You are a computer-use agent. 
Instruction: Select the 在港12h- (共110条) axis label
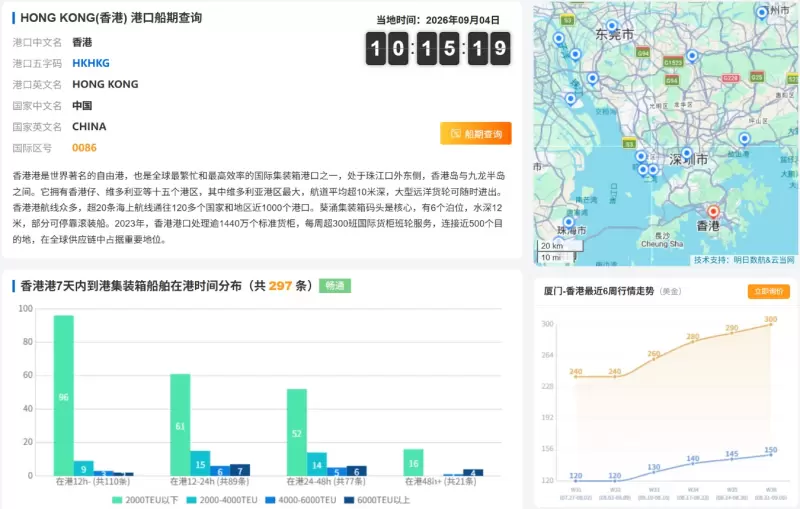(93, 481)
